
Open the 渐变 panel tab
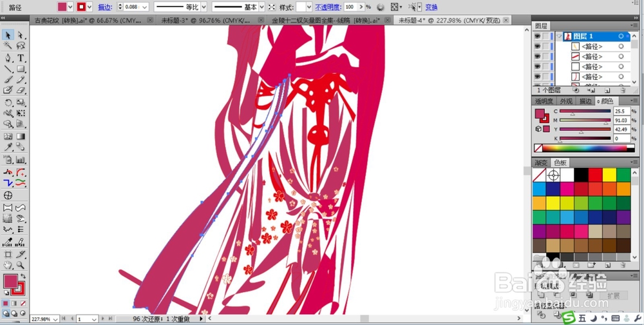(541, 162)
